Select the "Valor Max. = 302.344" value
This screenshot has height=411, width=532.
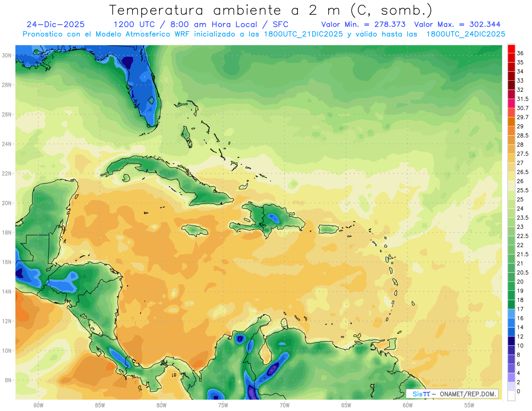point(458,24)
